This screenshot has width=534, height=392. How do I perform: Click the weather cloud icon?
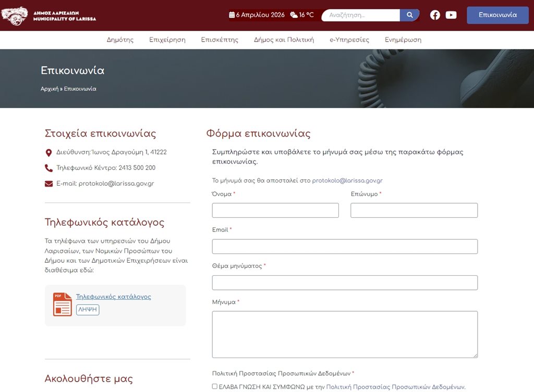point(294,15)
